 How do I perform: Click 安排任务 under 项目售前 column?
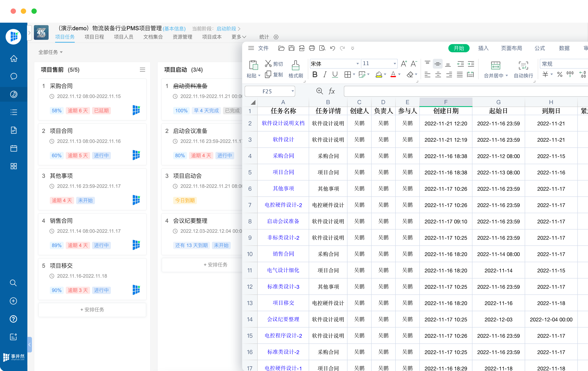point(92,310)
